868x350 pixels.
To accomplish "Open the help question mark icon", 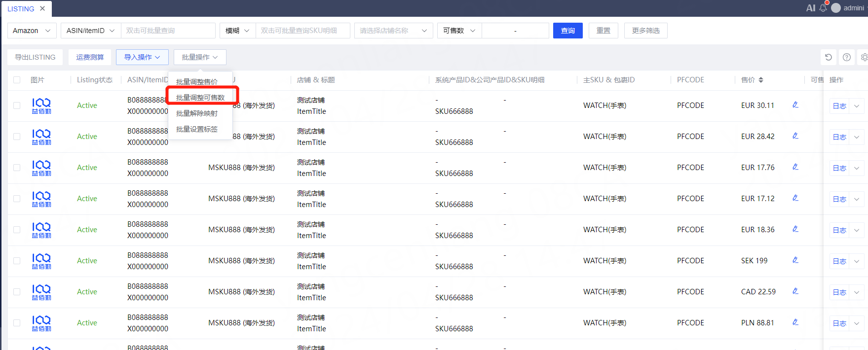I will pos(847,57).
